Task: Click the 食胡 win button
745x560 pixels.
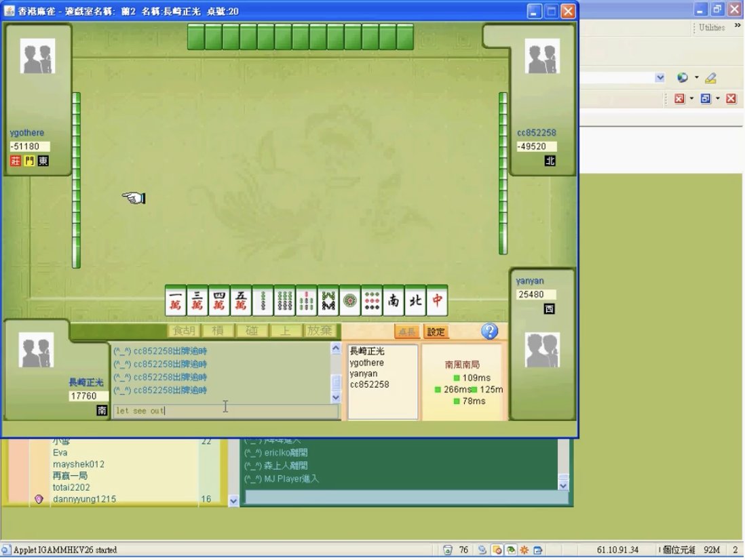Action: point(185,331)
